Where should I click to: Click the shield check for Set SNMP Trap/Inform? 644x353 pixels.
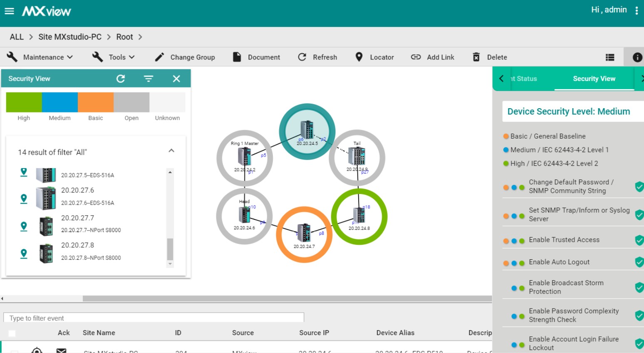tap(639, 215)
